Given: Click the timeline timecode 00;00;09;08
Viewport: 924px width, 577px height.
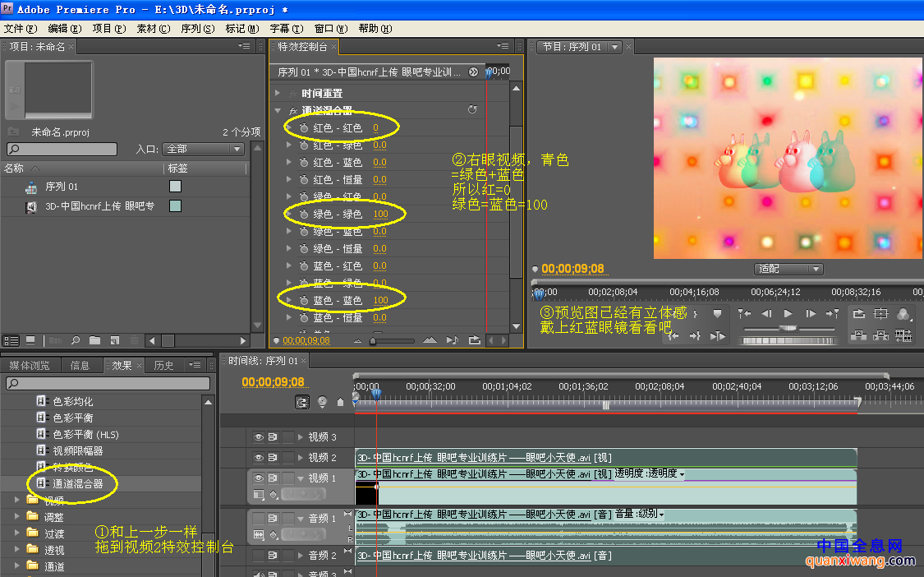Looking at the screenshot, I should pyautogui.click(x=273, y=382).
